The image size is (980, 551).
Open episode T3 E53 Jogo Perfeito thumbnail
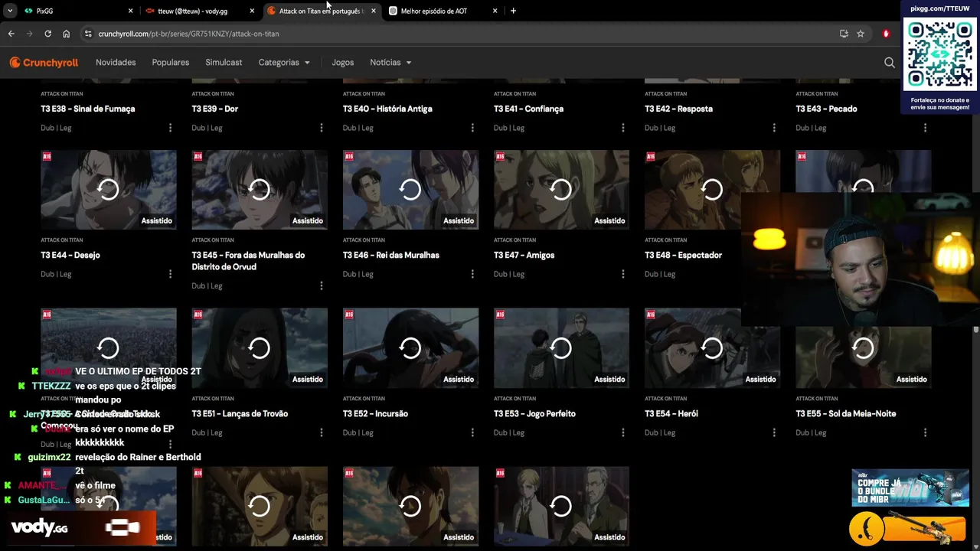[x=561, y=348]
